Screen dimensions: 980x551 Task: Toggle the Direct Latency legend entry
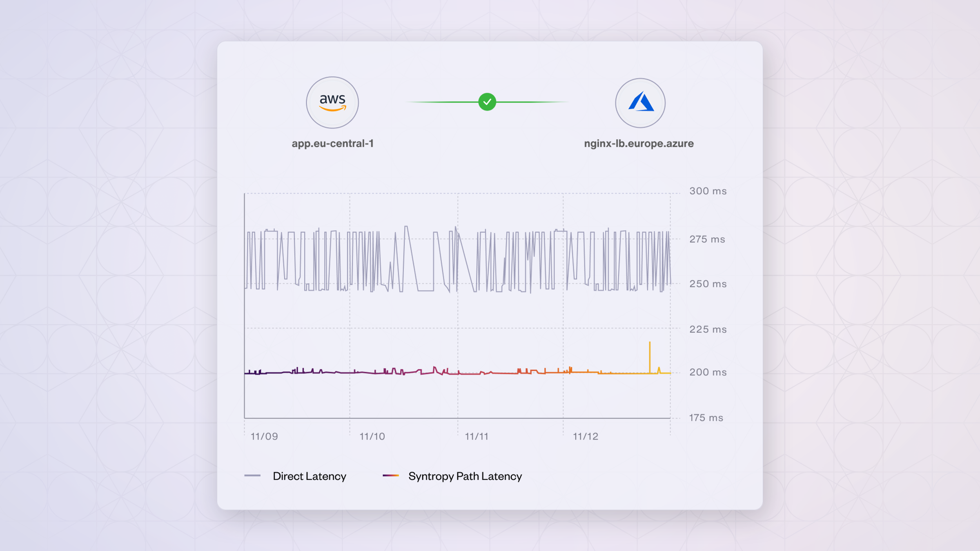pyautogui.click(x=309, y=476)
